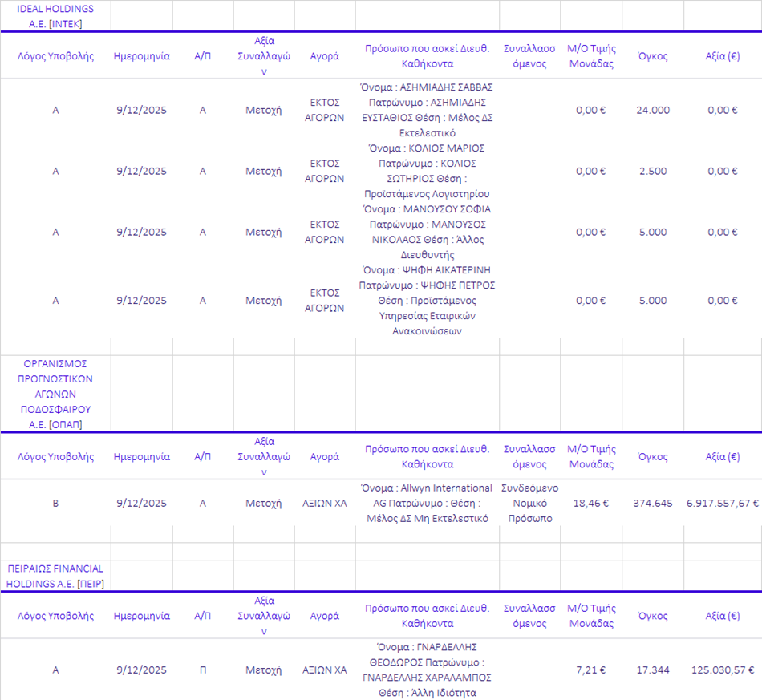Click the date 9/12/2025 in the ΚΟΛΙΟΣ row
Image resolution: width=762 pixels, height=700 pixels.
pos(141,171)
